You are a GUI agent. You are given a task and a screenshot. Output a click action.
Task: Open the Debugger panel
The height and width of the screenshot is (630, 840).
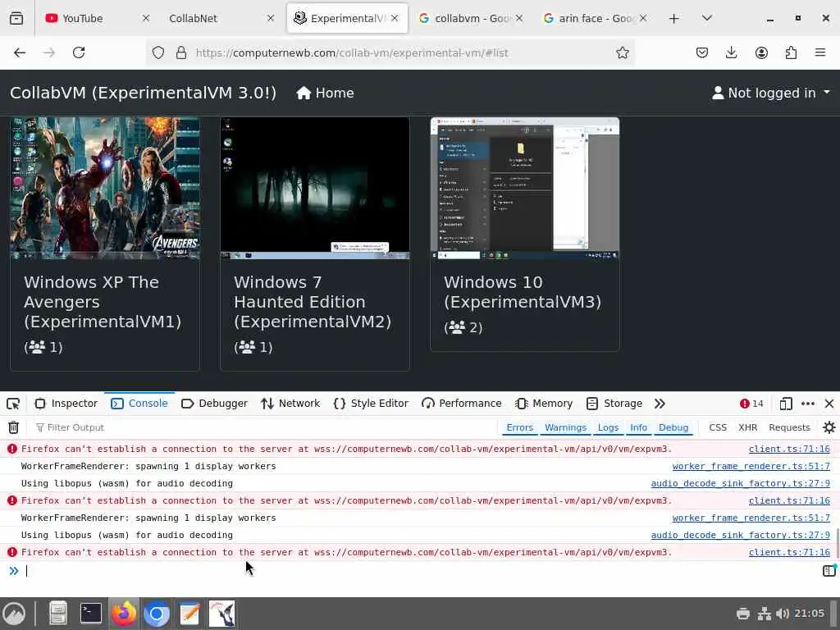[214, 404]
